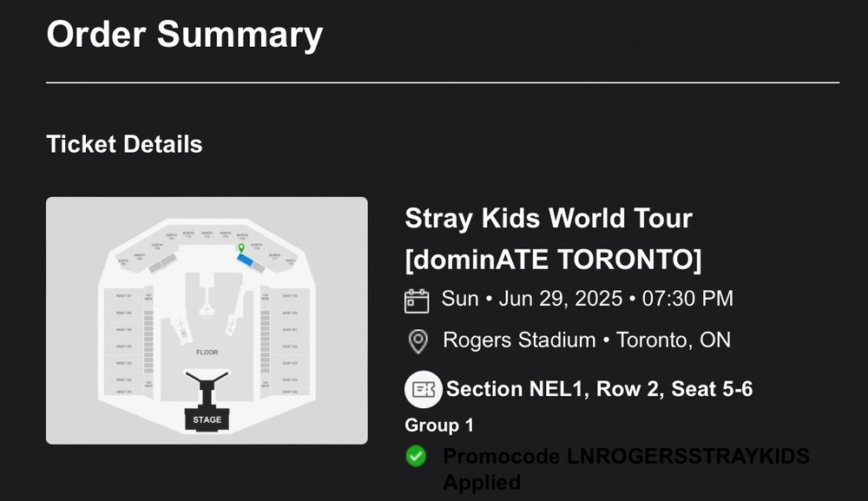Select the green seat marker pin on map

click(241, 248)
